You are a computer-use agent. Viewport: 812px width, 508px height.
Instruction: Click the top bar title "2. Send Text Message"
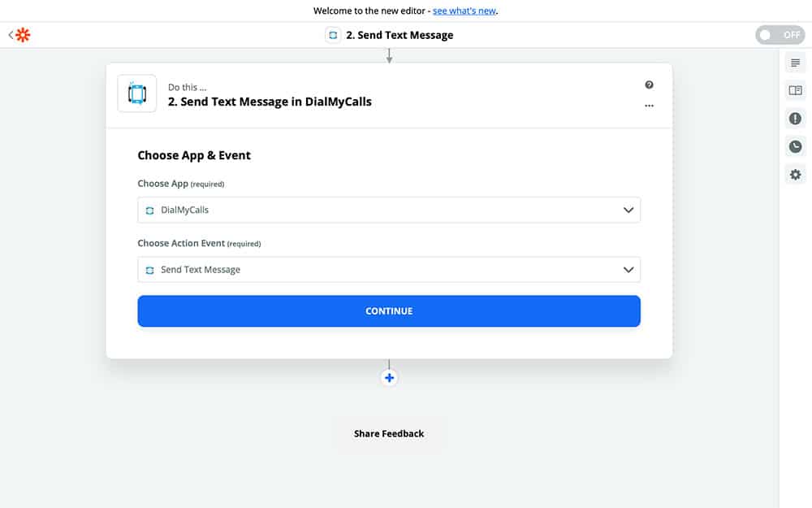pyautogui.click(x=400, y=35)
